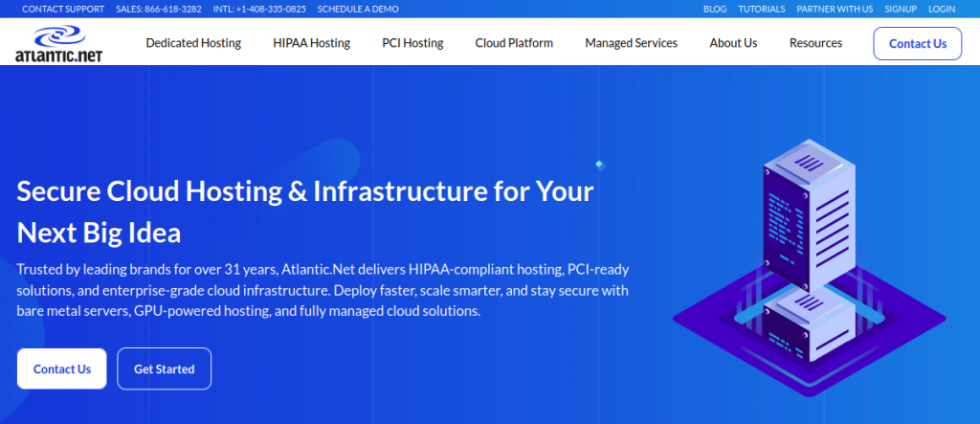Click the paragraph starting 'Trusted by leading brands'
The width and height of the screenshot is (980, 424).
(323, 290)
